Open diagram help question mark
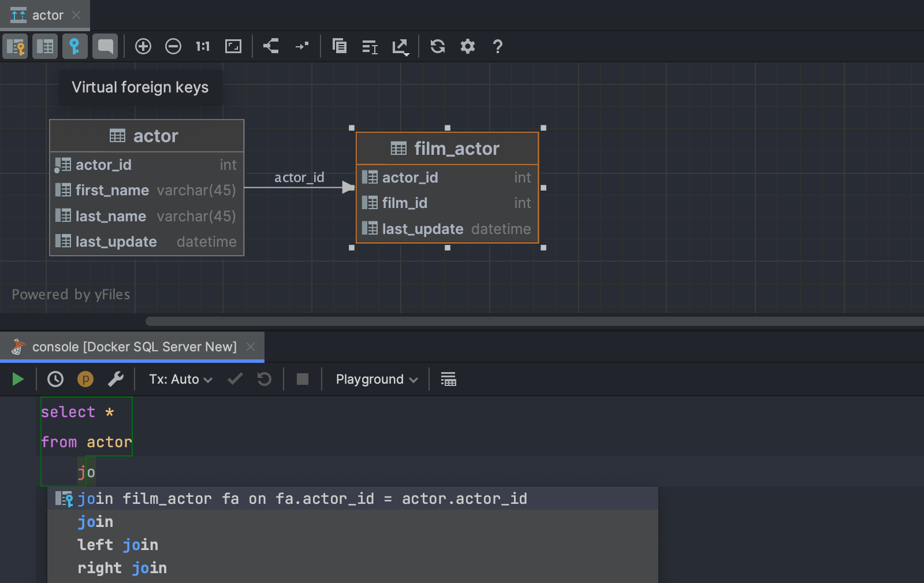924x583 pixels. point(498,46)
